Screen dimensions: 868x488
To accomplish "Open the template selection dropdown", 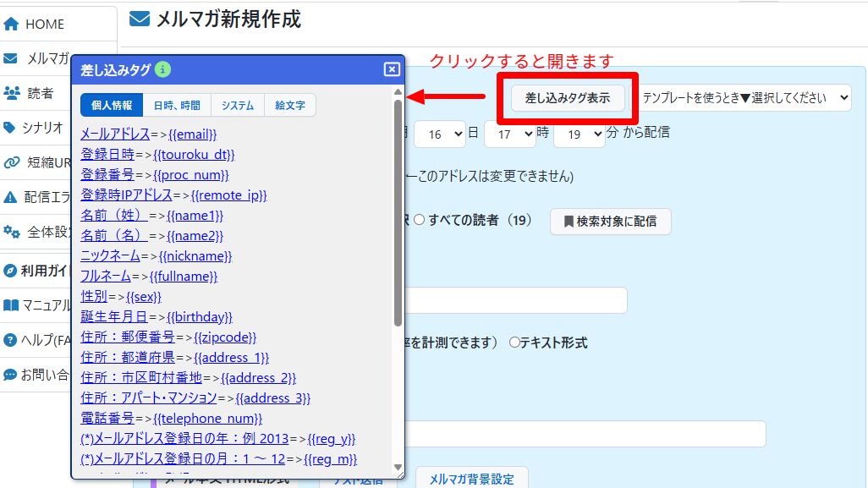I will (744, 97).
